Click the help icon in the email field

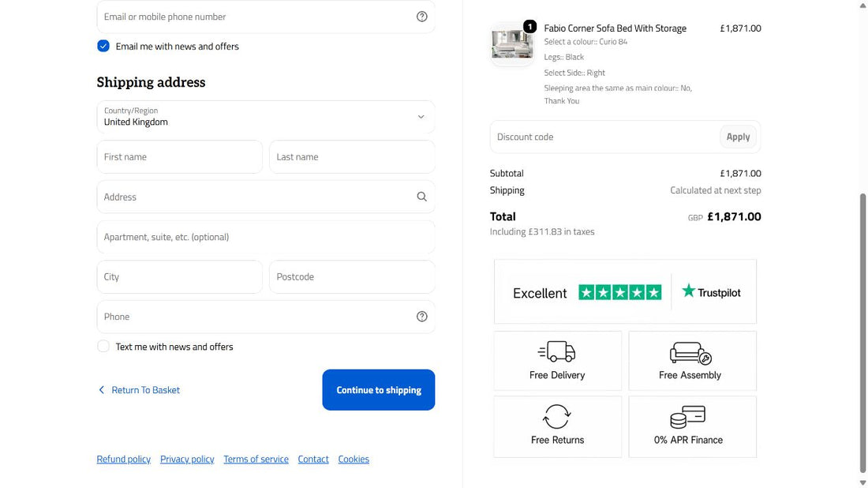click(422, 17)
